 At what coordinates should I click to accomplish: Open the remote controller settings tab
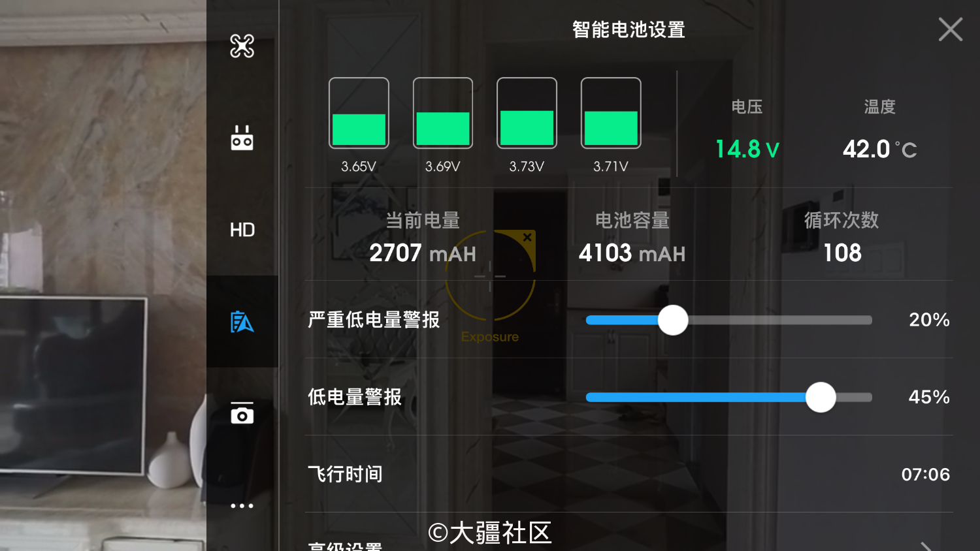click(x=242, y=138)
